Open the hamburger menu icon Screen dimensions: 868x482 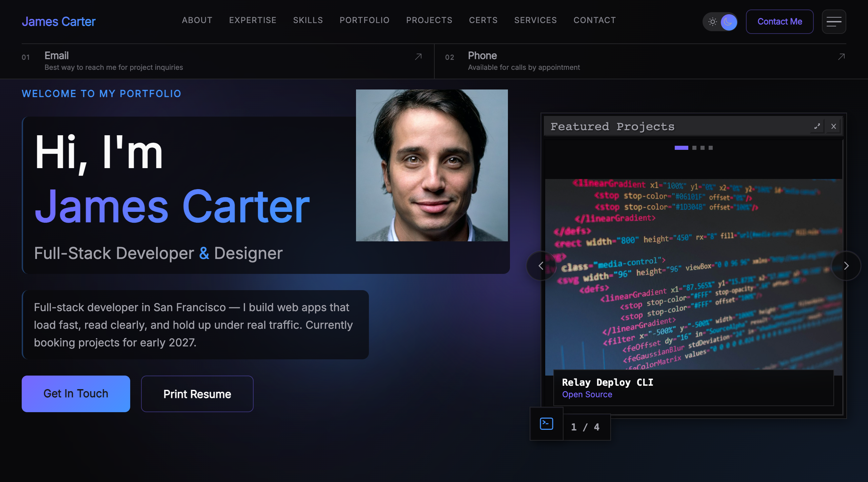click(834, 22)
